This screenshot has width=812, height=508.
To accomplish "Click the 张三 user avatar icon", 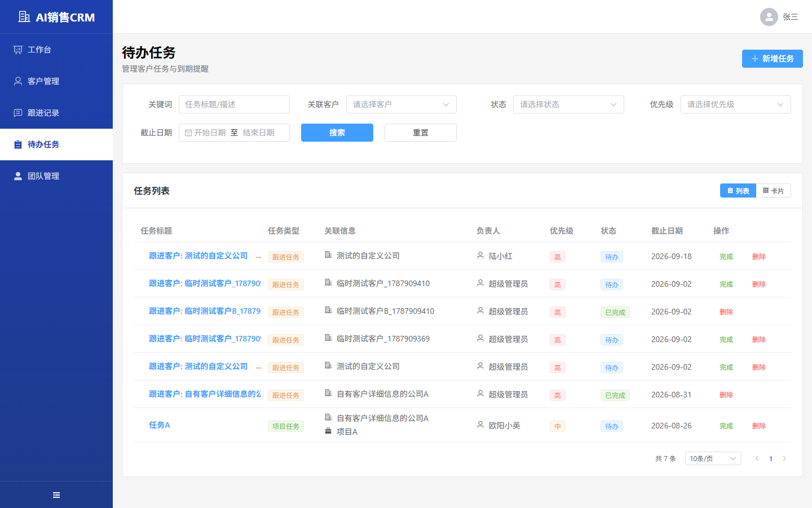I will [769, 17].
